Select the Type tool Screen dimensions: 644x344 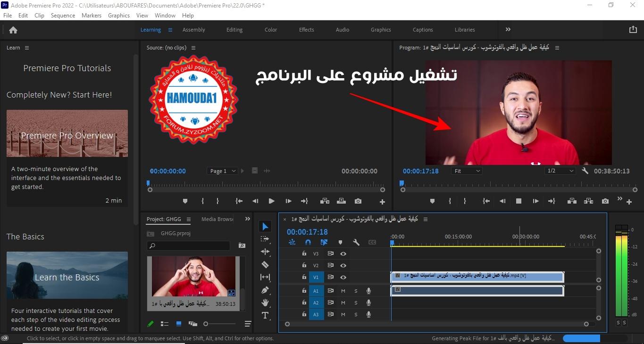click(265, 315)
